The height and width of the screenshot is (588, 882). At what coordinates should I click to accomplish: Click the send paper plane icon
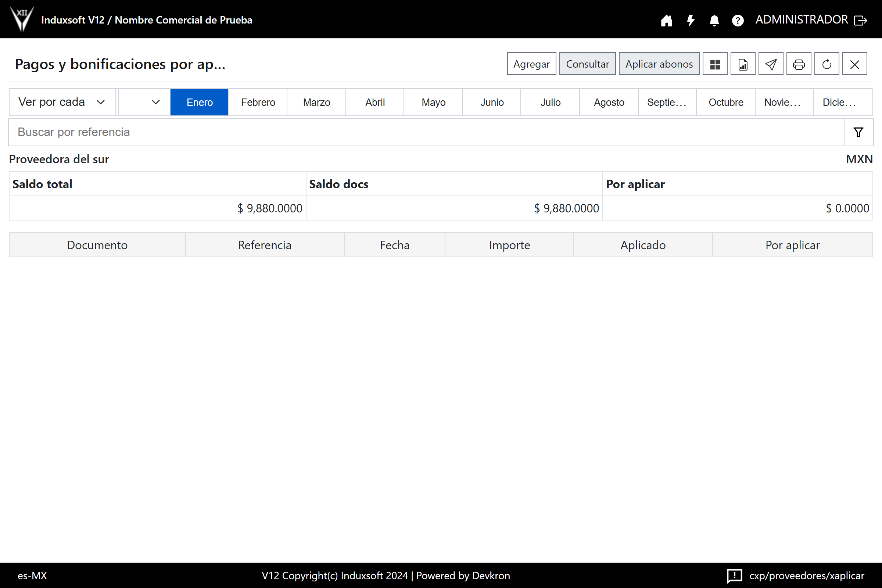(771, 64)
